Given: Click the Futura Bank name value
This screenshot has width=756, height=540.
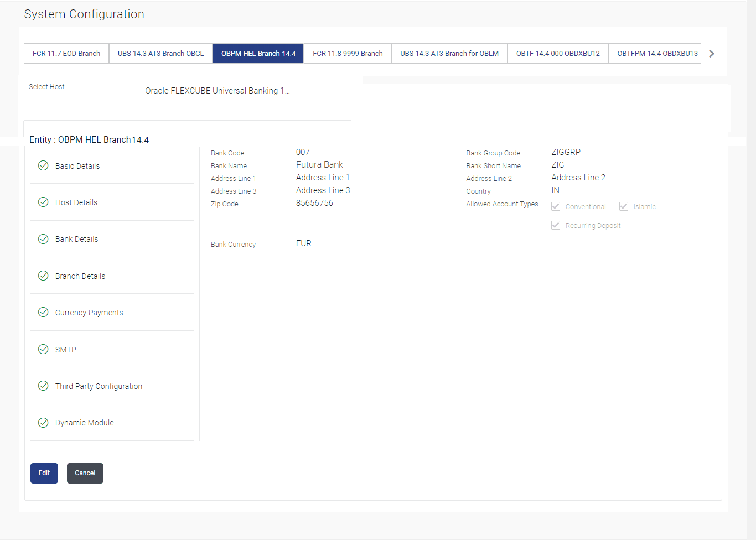Looking at the screenshot, I should pyautogui.click(x=319, y=165).
